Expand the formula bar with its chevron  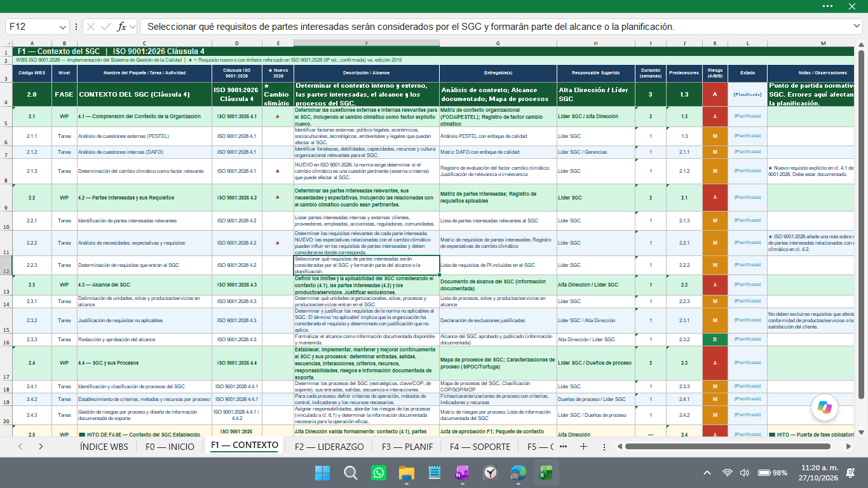coord(857,26)
